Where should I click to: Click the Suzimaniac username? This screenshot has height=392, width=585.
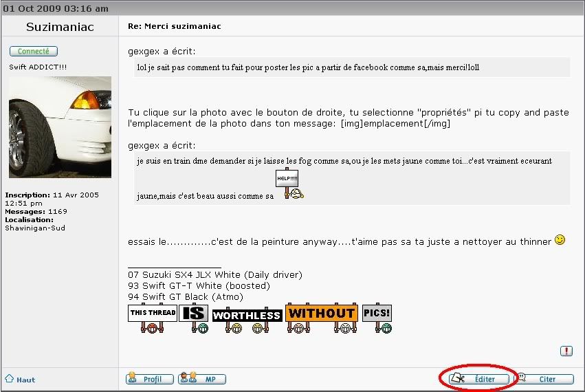coord(60,28)
